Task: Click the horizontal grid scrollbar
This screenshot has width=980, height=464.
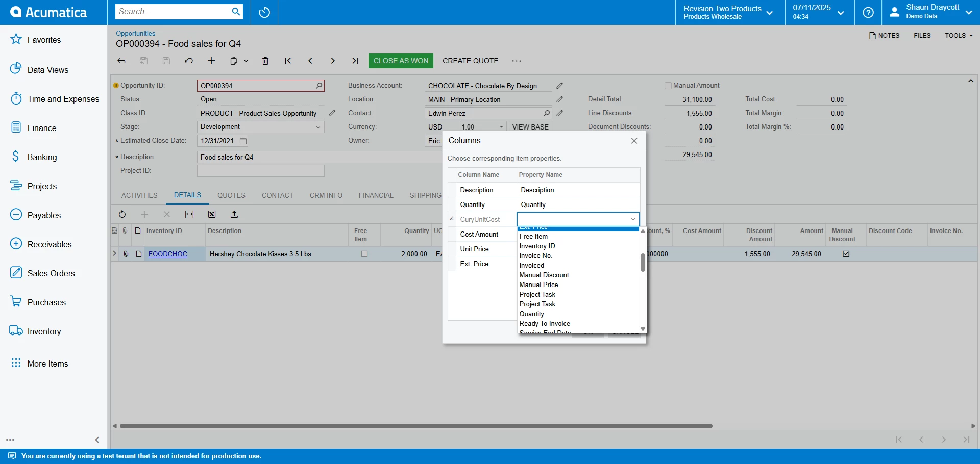Action: pyautogui.click(x=416, y=426)
